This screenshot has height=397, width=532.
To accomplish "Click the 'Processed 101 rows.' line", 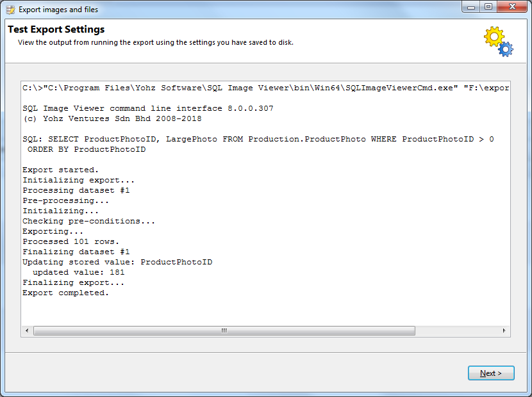I will coord(71,241).
